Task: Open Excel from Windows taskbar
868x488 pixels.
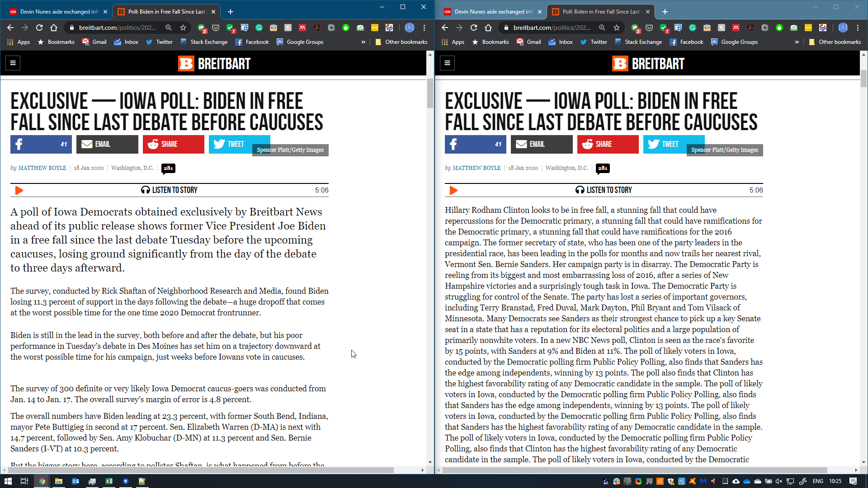Action: 109,481
